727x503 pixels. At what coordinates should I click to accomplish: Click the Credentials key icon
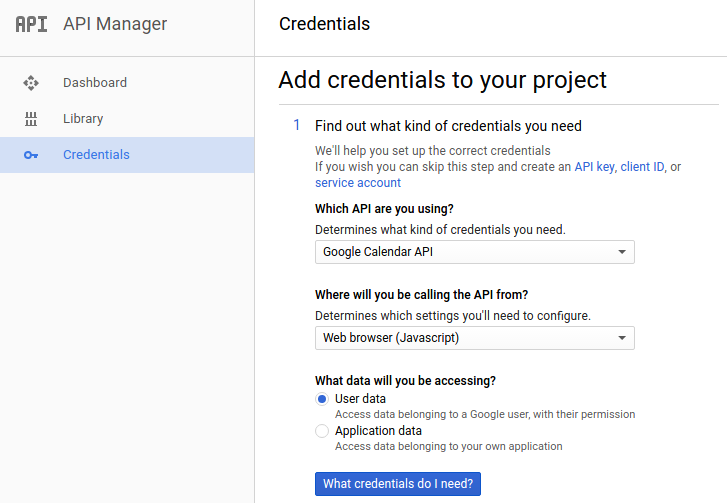click(31, 155)
